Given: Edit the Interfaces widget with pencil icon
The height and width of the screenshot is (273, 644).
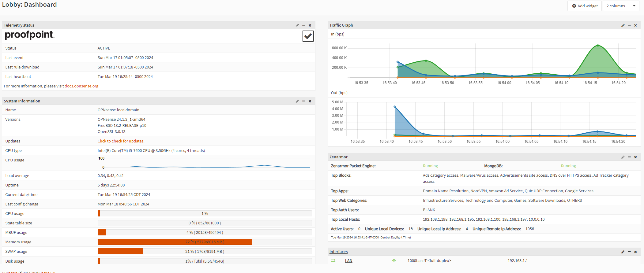Looking at the screenshot, I should pyautogui.click(x=623, y=252).
